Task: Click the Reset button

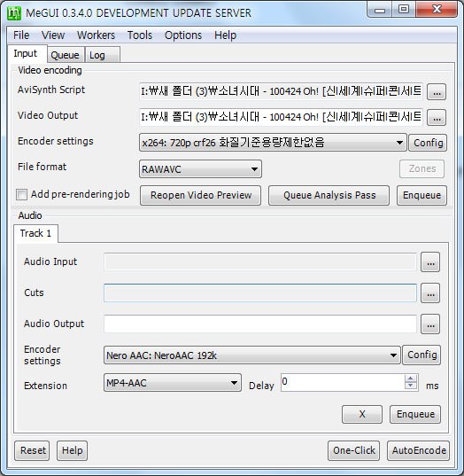Action: click(32, 450)
